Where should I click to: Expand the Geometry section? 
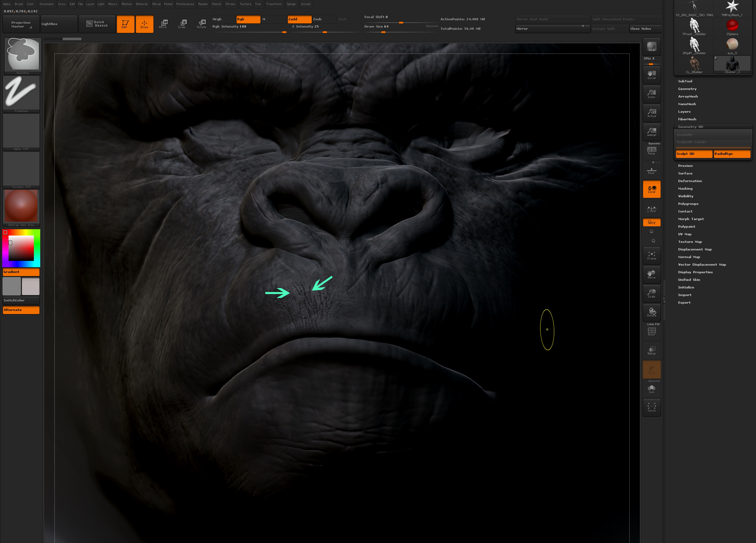(x=687, y=89)
